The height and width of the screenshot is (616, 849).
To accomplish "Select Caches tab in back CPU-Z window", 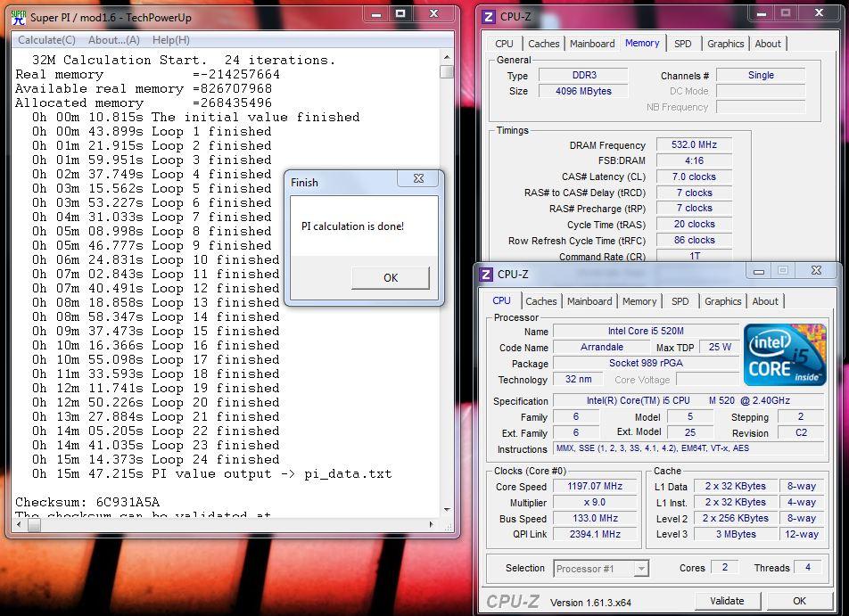I will (x=544, y=44).
